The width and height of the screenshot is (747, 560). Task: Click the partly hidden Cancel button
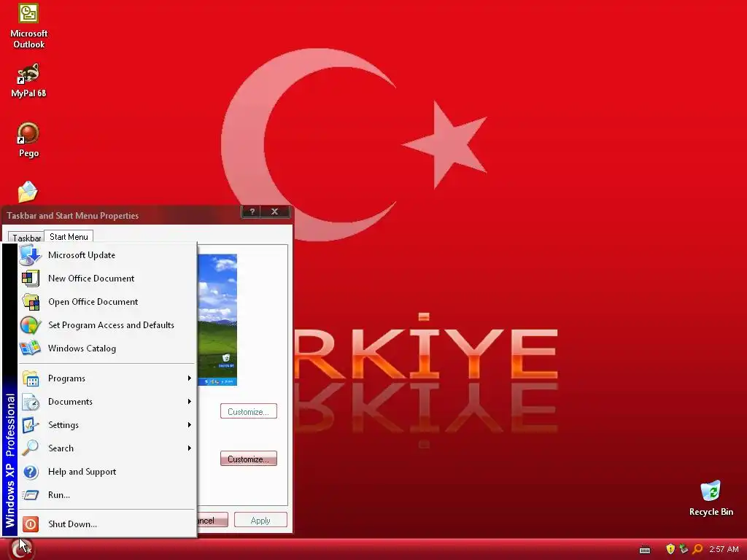coord(212,521)
